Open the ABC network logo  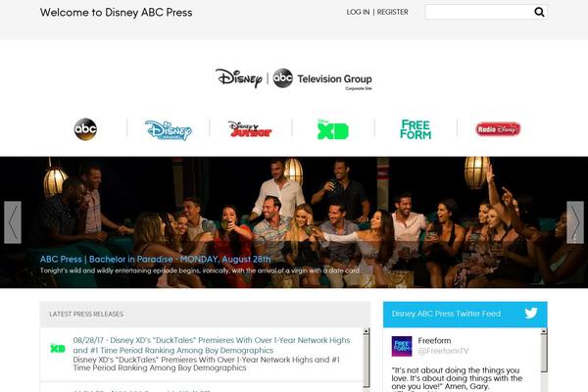85,129
